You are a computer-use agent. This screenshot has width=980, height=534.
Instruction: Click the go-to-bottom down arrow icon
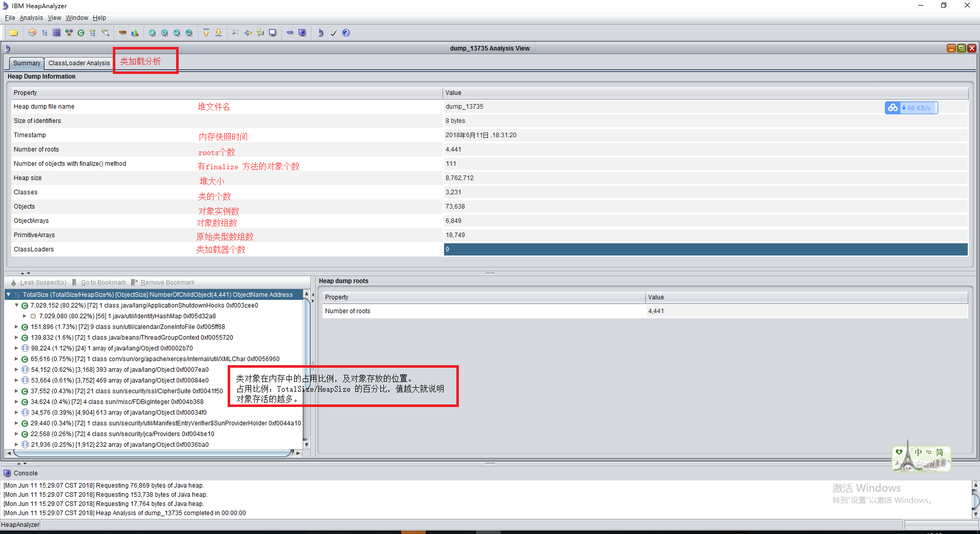(218, 33)
